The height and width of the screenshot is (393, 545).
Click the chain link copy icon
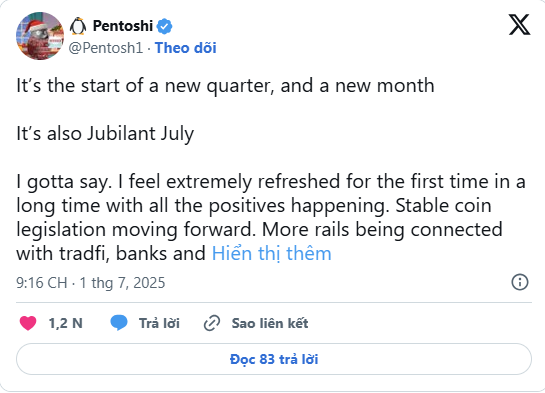pyautogui.click(x=212, y=323)
